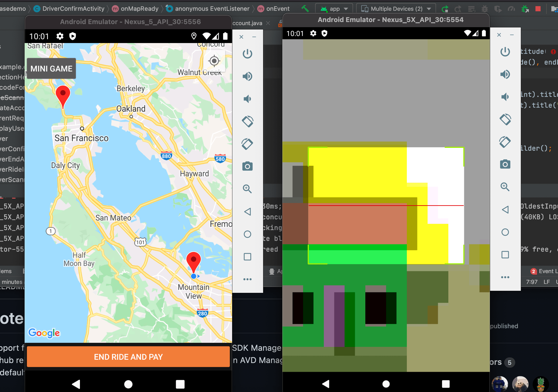This screenshot has width=558, height=392.
Task: Tap the my-location crosshair on the map
Action: click(214, 61)
